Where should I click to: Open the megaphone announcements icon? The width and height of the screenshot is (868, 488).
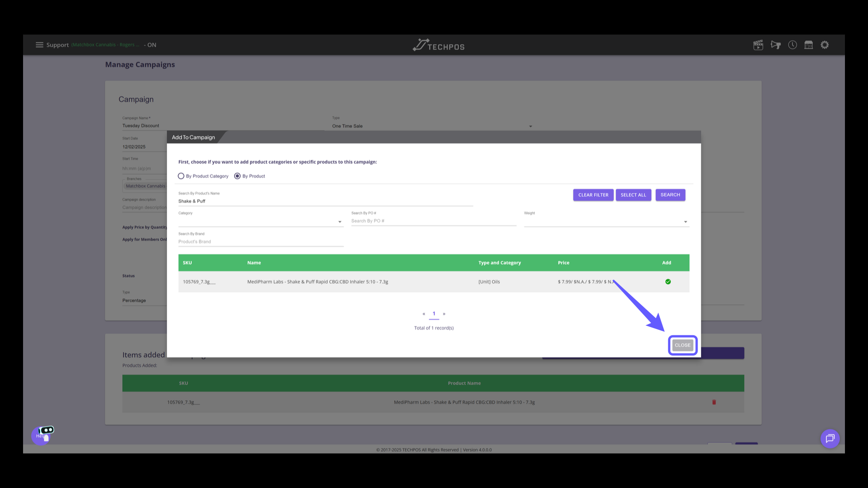point(776,45)
